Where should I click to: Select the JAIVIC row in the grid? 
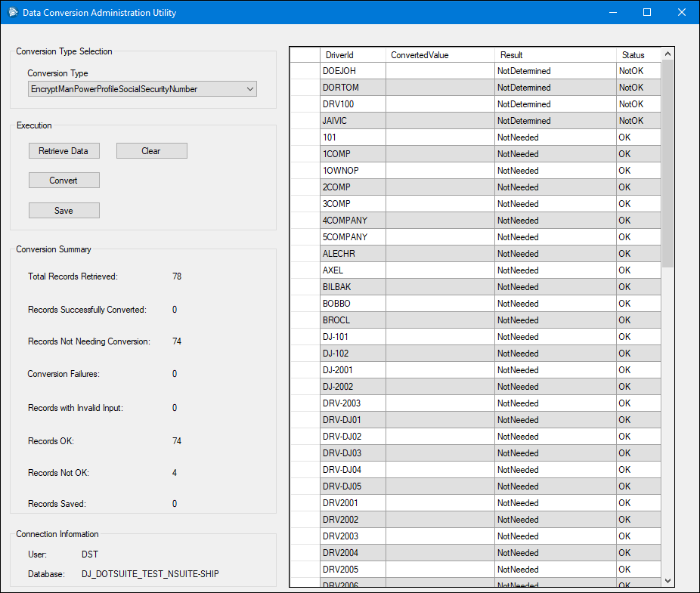(353, 120)
